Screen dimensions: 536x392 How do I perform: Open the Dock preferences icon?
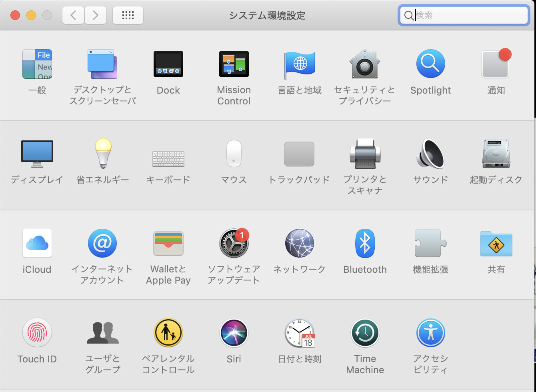tap(168, 64)
